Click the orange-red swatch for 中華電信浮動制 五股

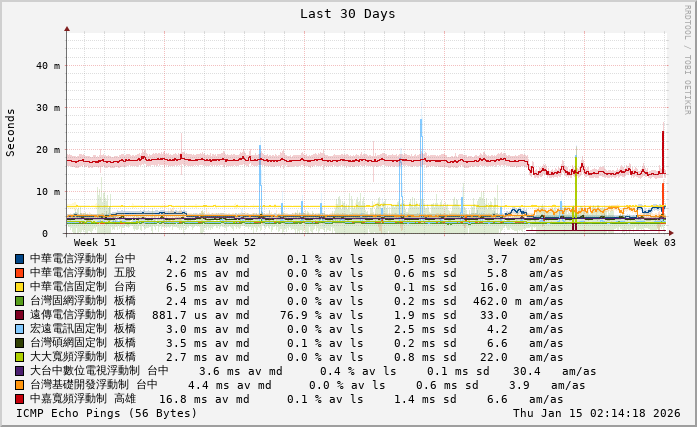pyautogui.click(x=19, y=273)
